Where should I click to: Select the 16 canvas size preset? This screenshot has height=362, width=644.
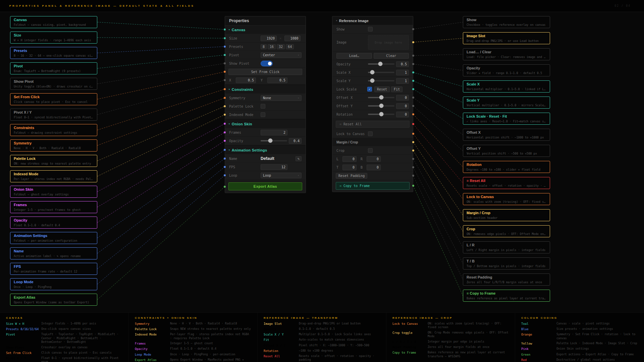pyautogui.click(x=272, y=47)
